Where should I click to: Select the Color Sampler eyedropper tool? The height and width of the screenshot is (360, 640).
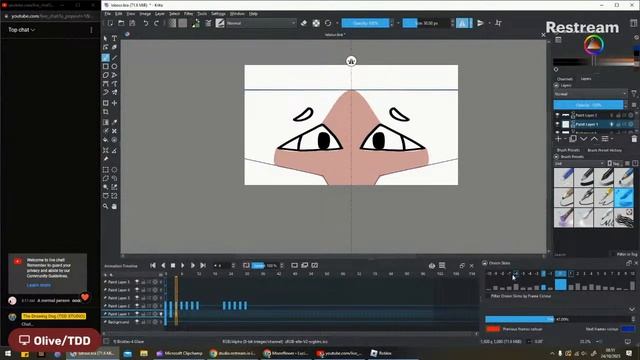pos(114,122)
